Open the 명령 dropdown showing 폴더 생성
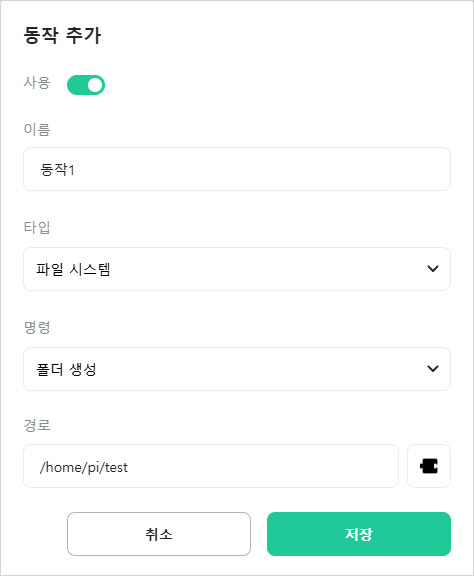Image resolution: width=474 pixels, height=576 pixels. point(237,369)
